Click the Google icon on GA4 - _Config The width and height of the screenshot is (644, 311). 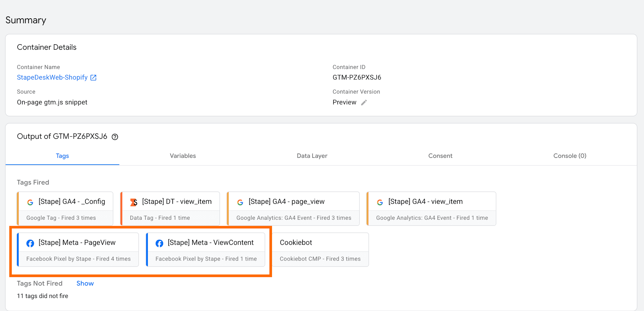pyautogui.click(x=30, y=202)
